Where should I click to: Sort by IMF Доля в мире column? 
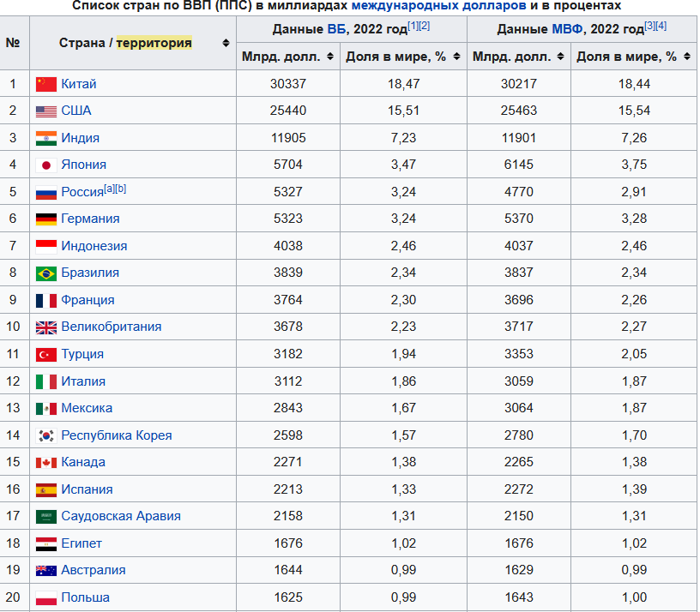click(x=685, y=57)
